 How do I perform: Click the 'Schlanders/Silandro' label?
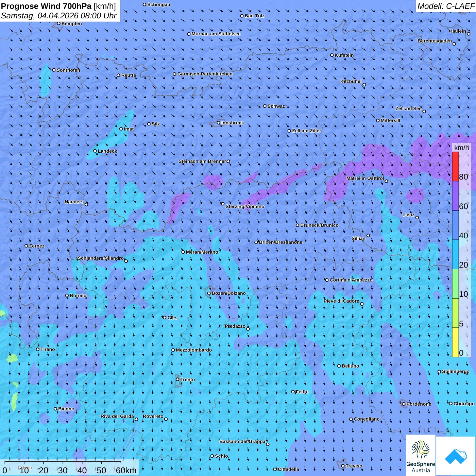point(101,258)
